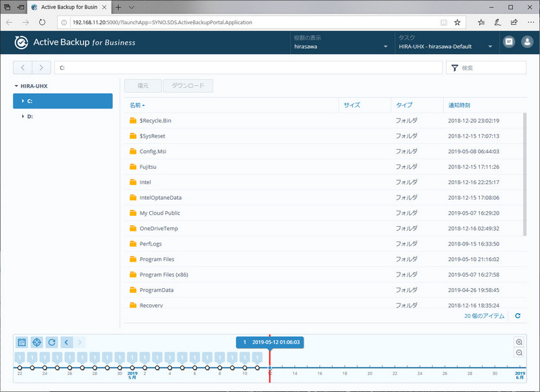Image resolution: width=540 pixels, height=392 pixels.
Task: Click the C: path field
Action: click(x=248, y=67)
